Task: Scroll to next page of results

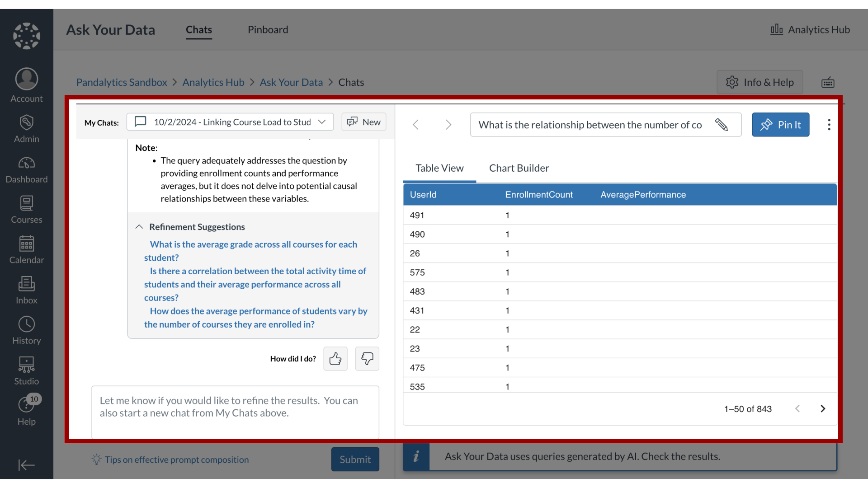Action: click(x=823, y=408)
